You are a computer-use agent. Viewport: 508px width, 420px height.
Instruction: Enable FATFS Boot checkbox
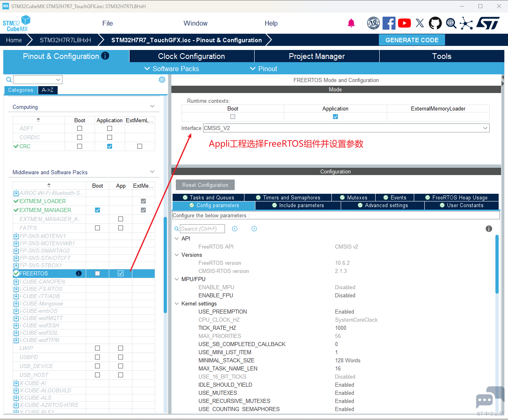(97, 228)
